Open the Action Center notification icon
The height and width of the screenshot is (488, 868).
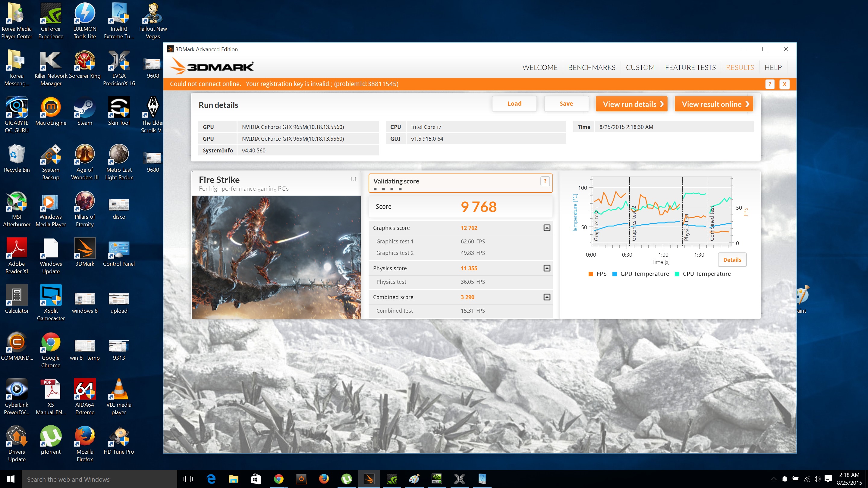click(x=828, y=479)
